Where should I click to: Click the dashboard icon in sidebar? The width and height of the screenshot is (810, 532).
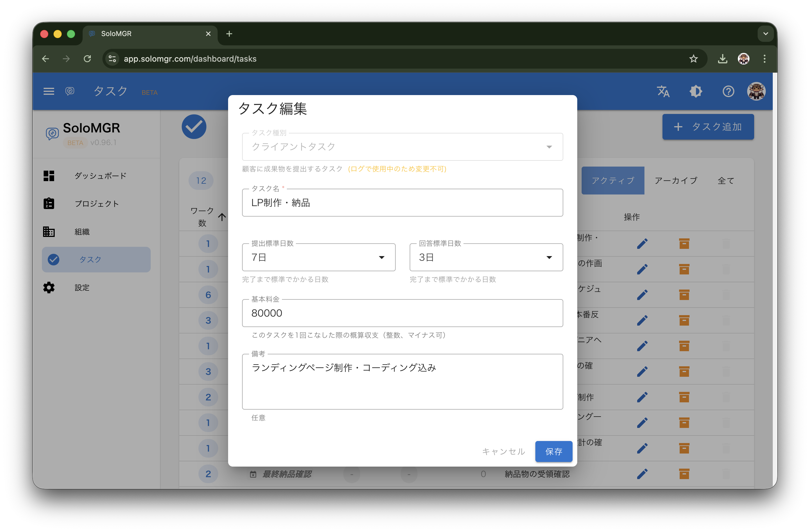(x=49, y=176)
